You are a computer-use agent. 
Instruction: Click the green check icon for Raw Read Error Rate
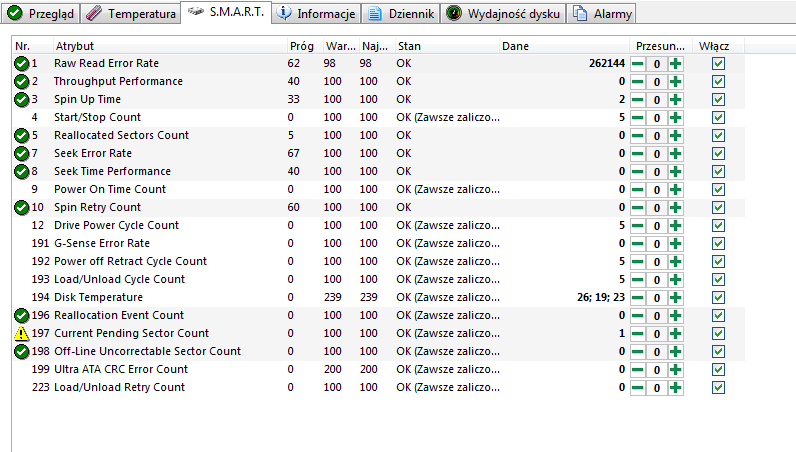click(21, 63)
